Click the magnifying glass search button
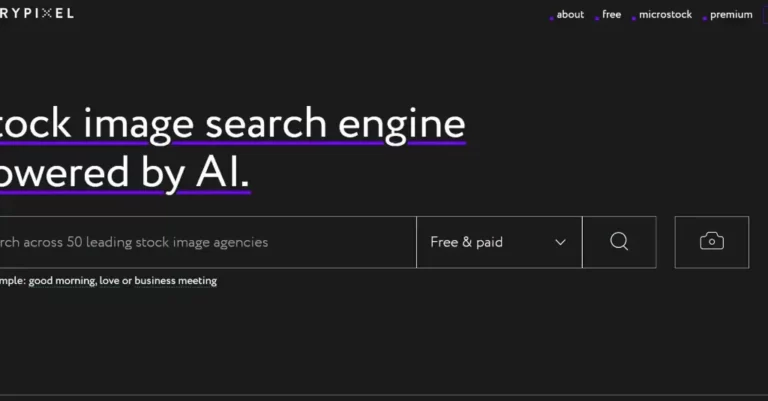This screenshot has height=401, width=768. 619,242
